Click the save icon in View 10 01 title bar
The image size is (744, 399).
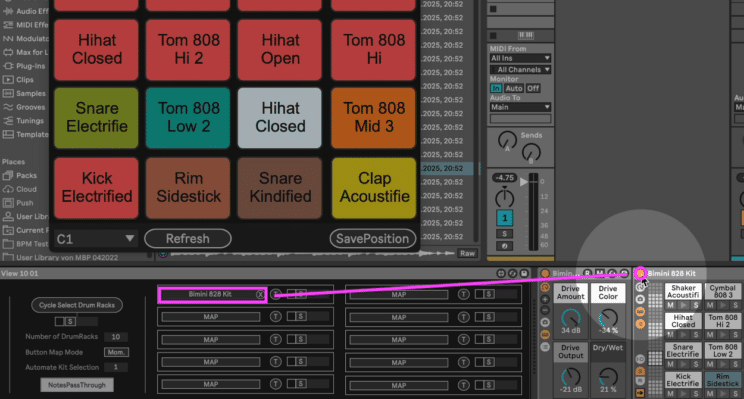click(524, 273)
